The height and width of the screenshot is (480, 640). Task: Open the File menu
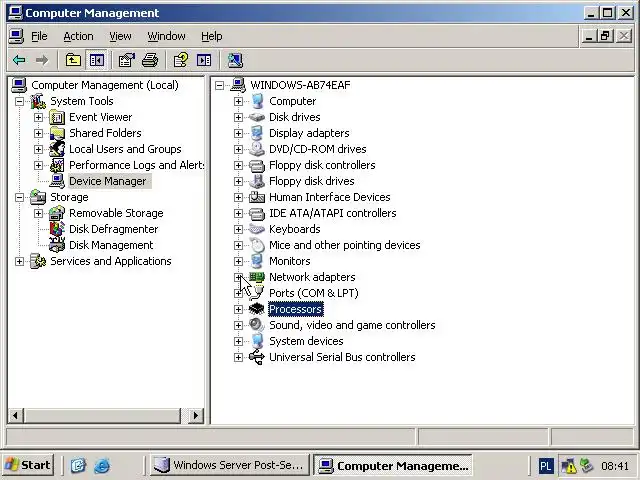tap(39, 36)
